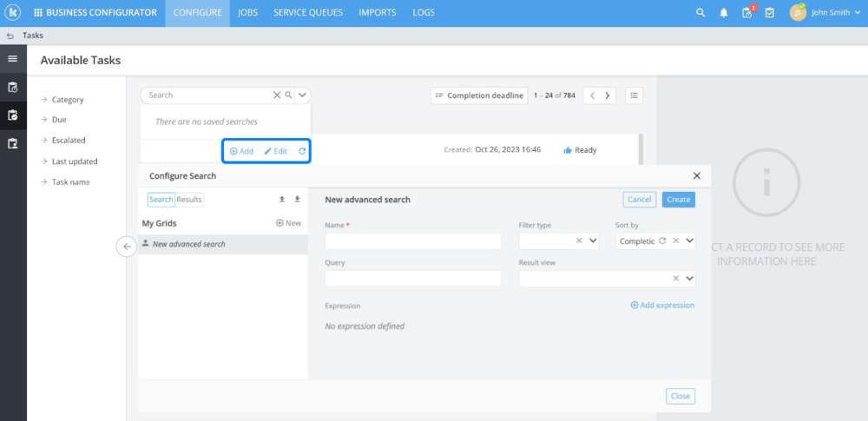Image resolution: width=868 pixels, height=421 pixels.
Task: Click Add saved search
Action: (x=241, y=151)
